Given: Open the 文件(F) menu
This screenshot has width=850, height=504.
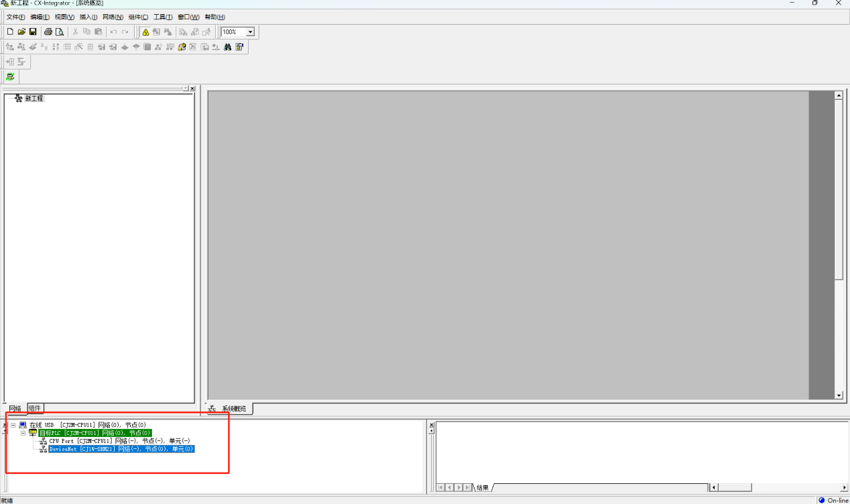Looking at the screenshot, I should (16, 17).
